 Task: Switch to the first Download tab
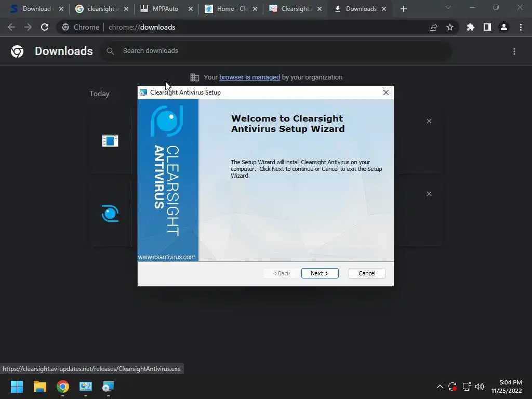pos(36,9)
